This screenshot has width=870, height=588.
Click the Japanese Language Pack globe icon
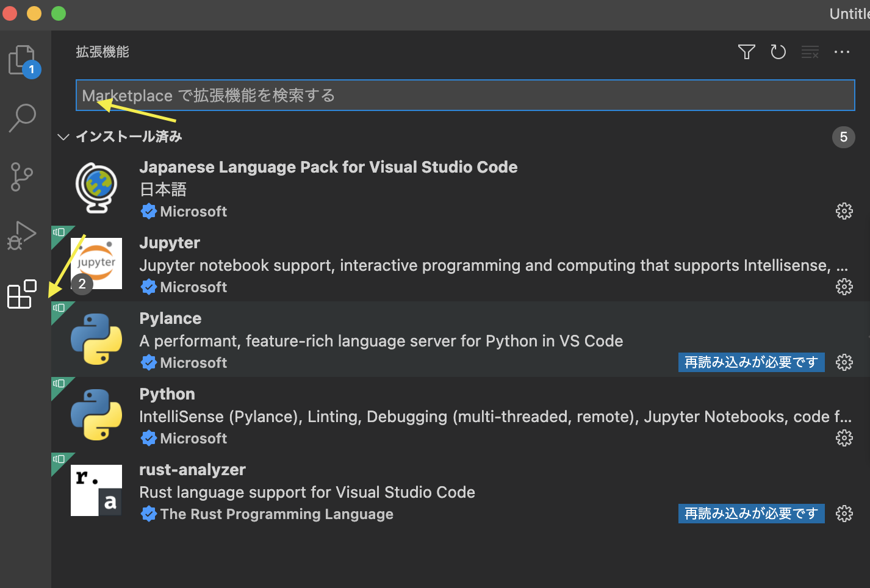pyautogui.click(x=96, y=188)
